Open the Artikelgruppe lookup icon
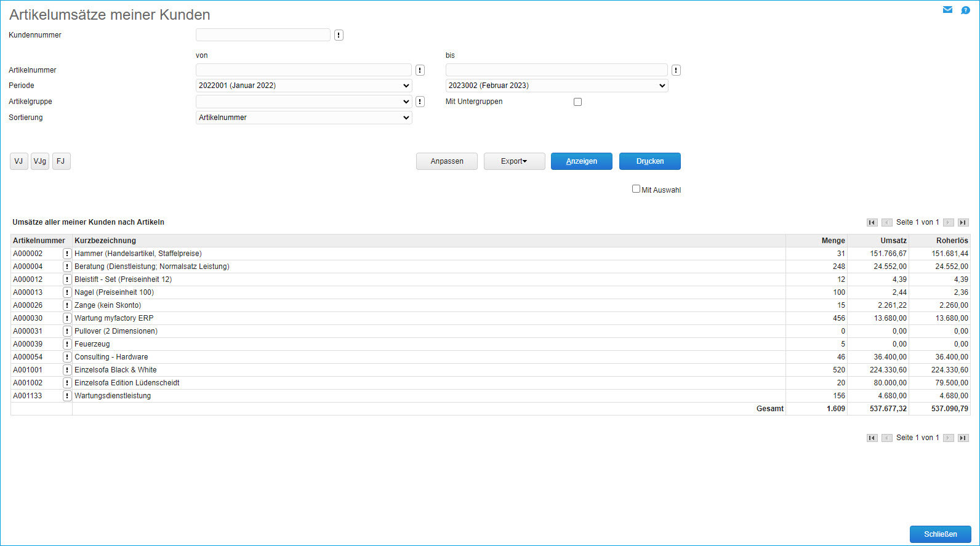This screenshot has width=980, height=546. [420, 102]
